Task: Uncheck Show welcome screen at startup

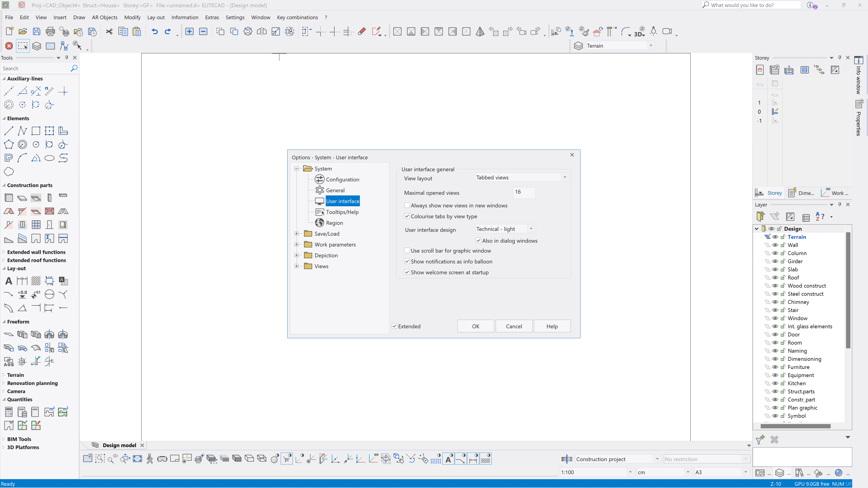Action: pyautogui.click(x=407, y=272)
